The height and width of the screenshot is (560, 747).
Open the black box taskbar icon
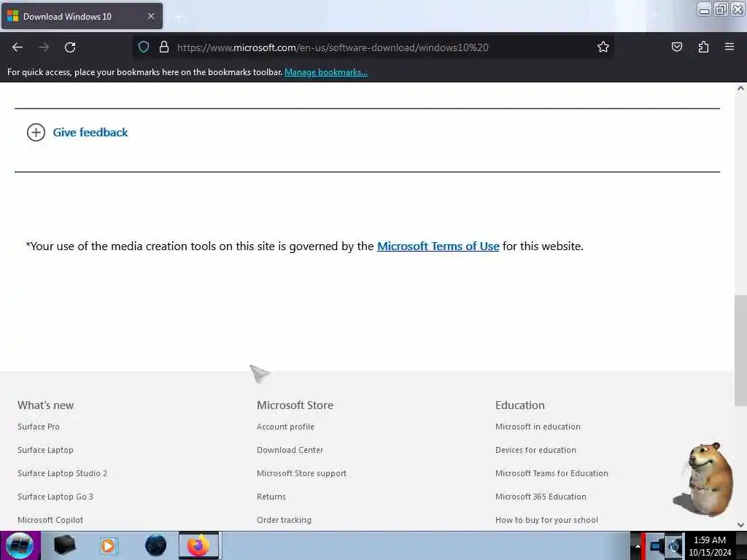[x=64, y=545]
